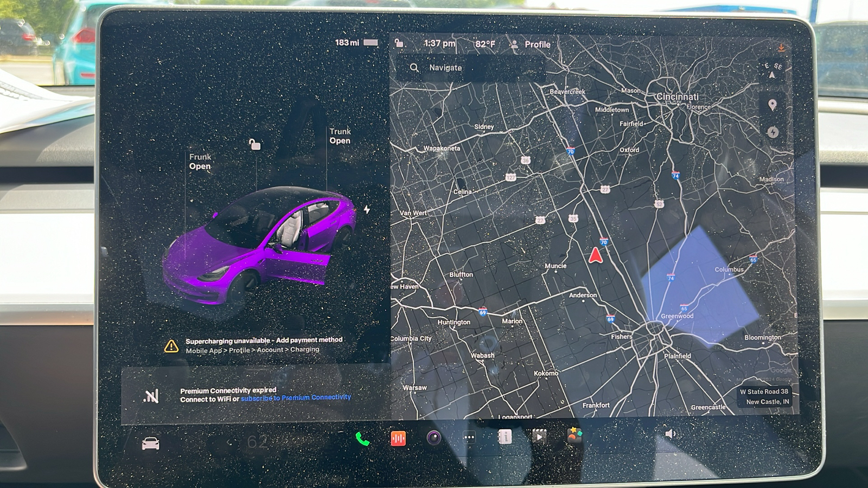Viewport: 868px width, 488px height.
Task: Select Middletown on the map
Action: click(x=612, y=110)
